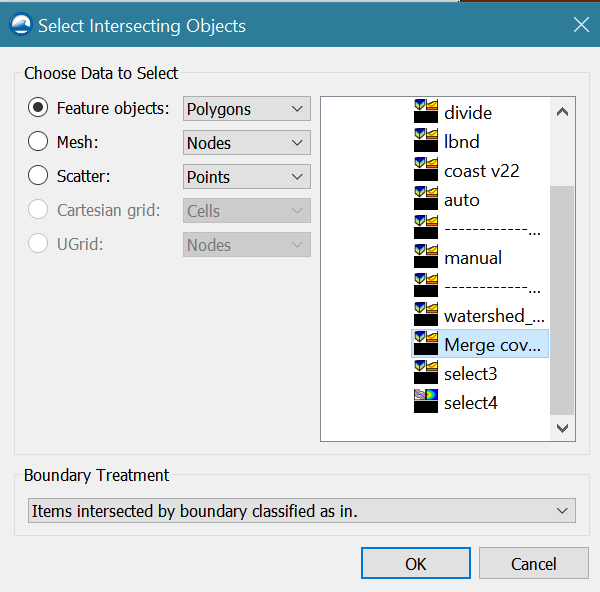Select the select3 item in the list

tap(470, 374)
